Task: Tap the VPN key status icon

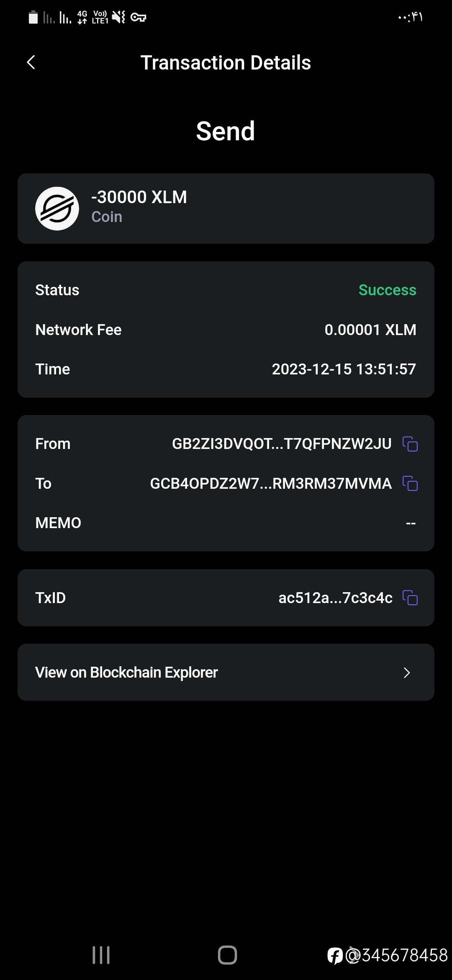Action: 138,17
